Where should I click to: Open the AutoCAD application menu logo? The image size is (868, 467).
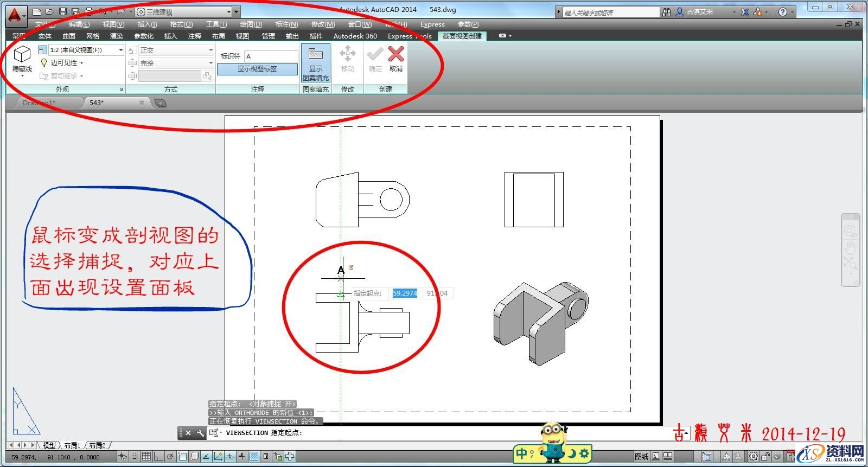click(x=15, y=15)
